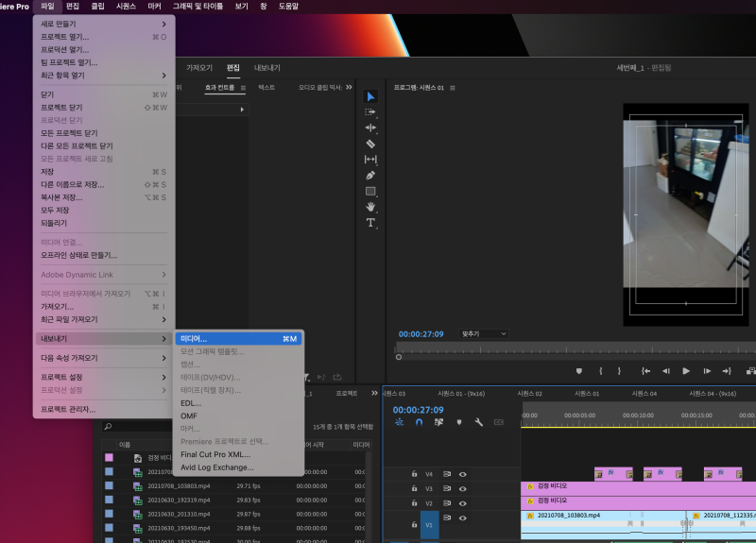This screenshot has width=756, height=543.
Task: Toggle the lock on track V3
Action: point(414,489)
